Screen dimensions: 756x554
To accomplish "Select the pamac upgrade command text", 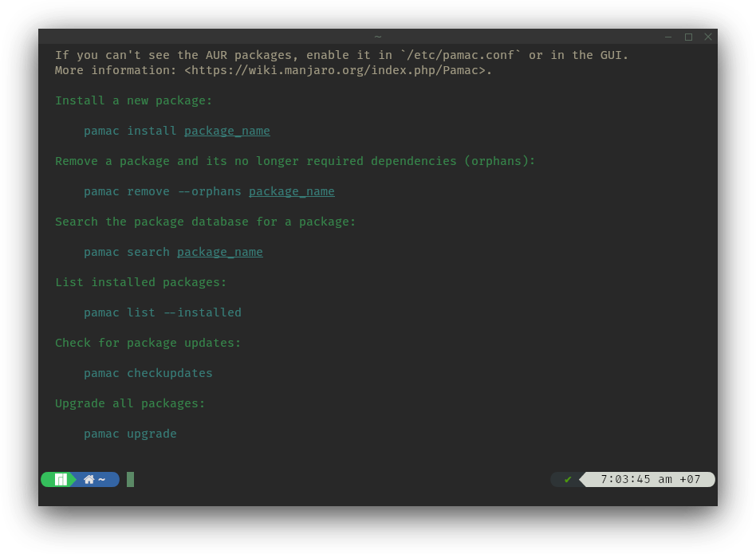I will 129,433.
